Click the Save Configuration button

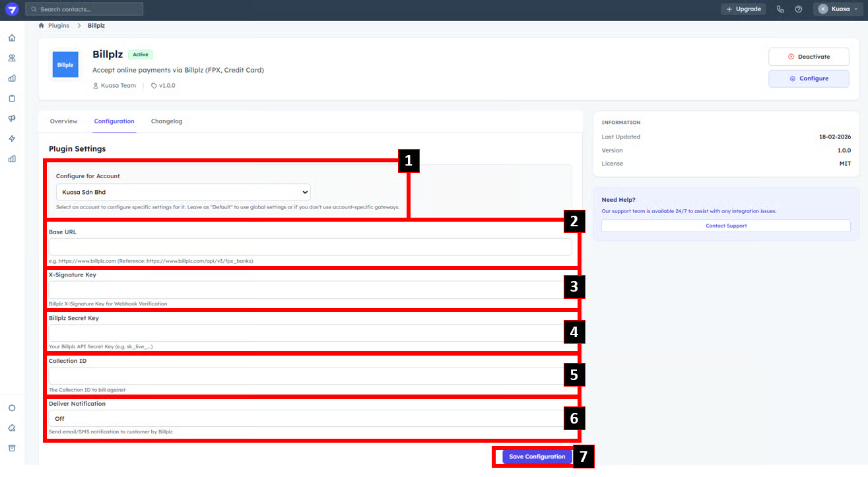[537, 457]
